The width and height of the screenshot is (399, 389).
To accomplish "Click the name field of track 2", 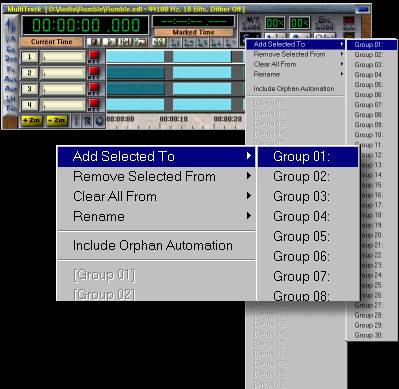I will (63, 73).
